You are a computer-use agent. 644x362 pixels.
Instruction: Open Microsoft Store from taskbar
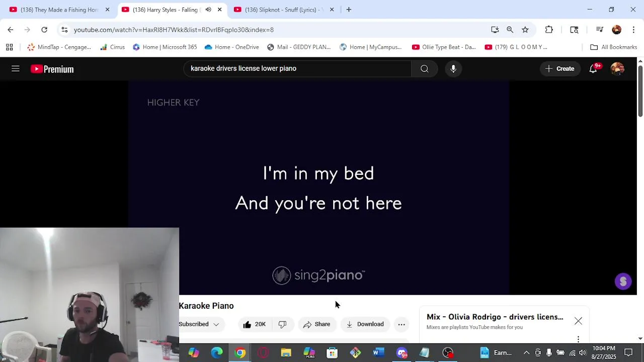tap(332, 353)
